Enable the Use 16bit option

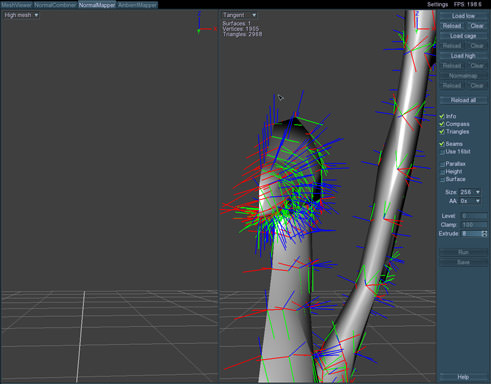click(x=442, y=152)
